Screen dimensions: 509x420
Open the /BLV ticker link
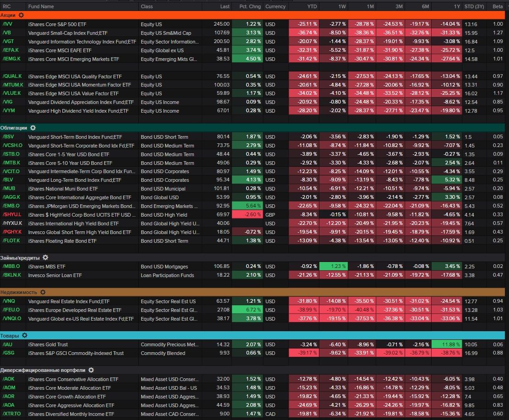click(x=8, y=180)
